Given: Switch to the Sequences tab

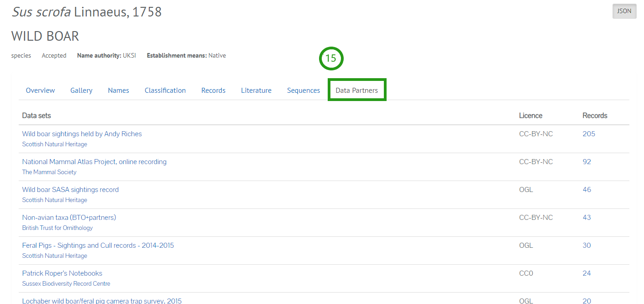Looking at the screenshot, I should coord(303,90).
